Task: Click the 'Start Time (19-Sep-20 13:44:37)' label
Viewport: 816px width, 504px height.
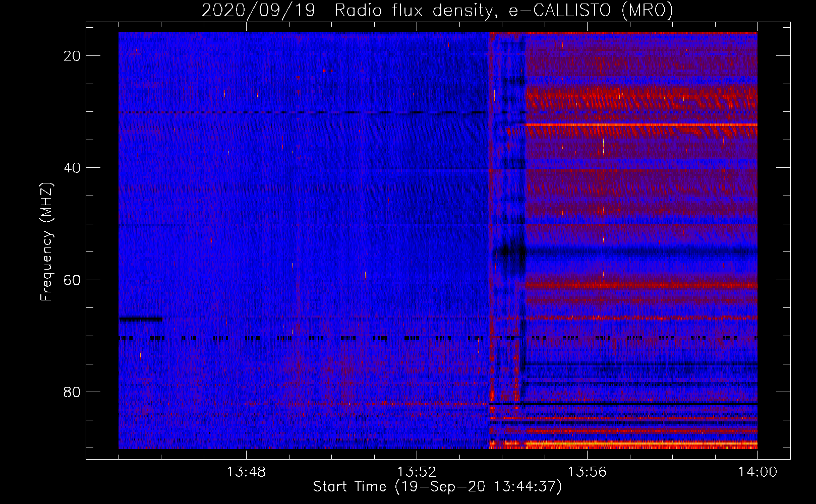Action: (x=437, y=487)
